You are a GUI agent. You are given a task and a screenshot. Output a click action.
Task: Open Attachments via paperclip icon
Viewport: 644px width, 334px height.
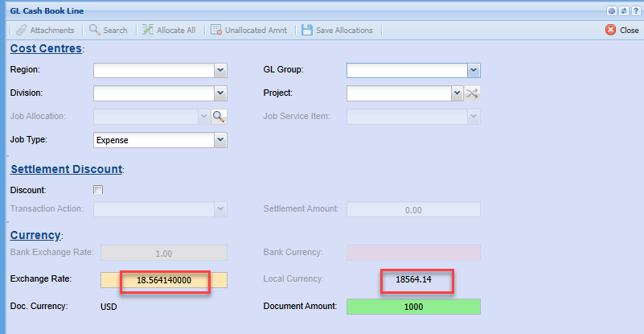pos(22,30)
